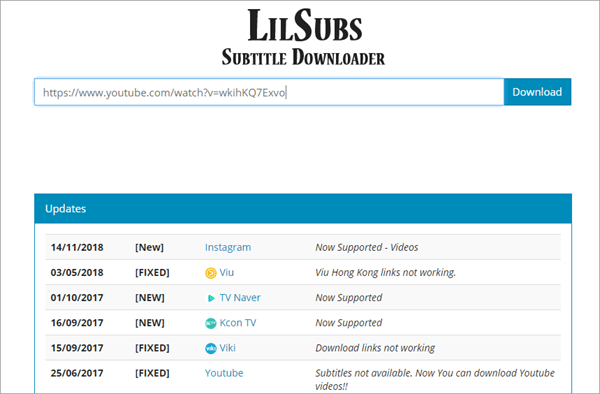Open the Kcon TV link
600x394 pixels.
coord(238,323)
